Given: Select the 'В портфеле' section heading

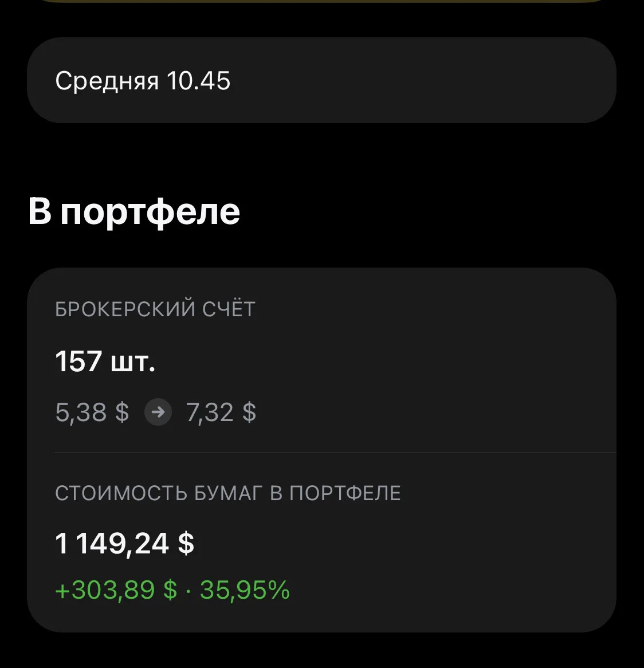Looking at the screenshot, I should (134, 211).
